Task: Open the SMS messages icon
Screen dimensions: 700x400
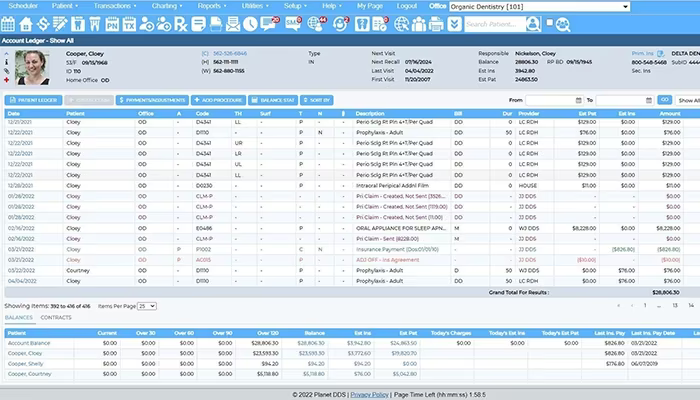Action: 293,24
